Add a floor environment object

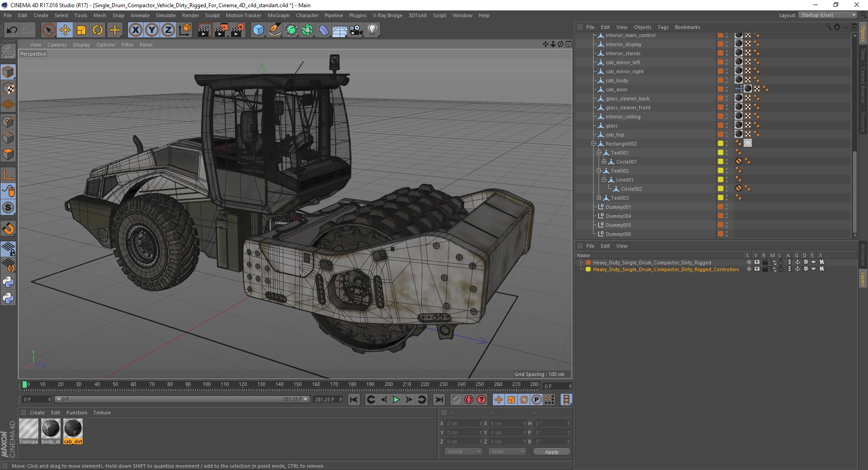[340, 30]
